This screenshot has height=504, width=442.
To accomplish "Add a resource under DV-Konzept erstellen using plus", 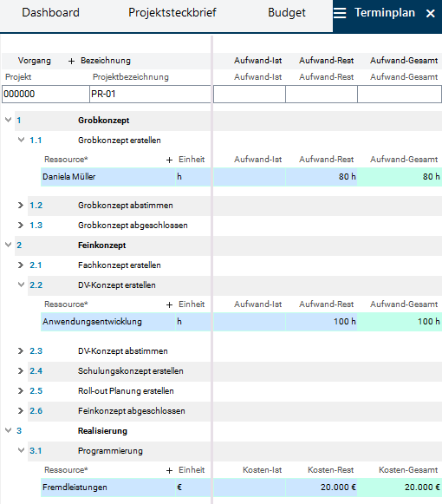I will coord(169,304).
